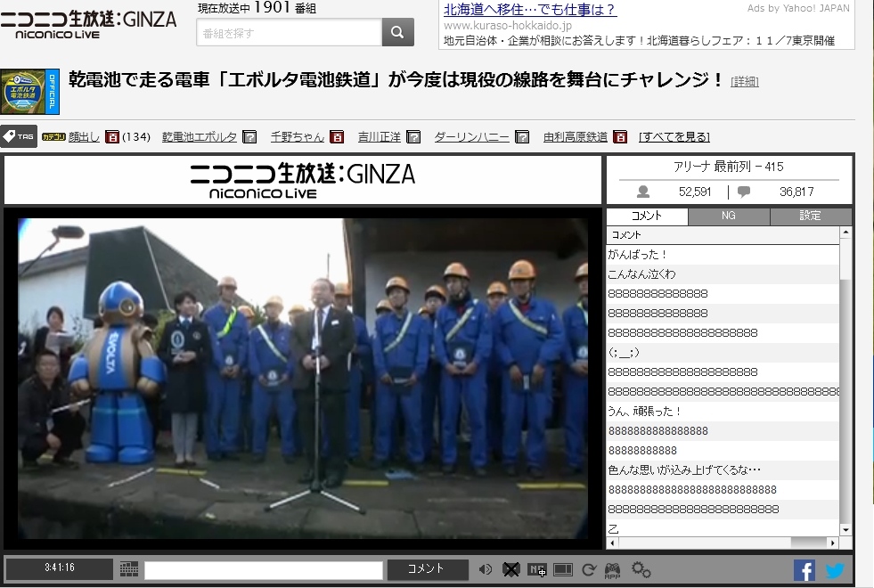874x588 pixels.
Task: Open the dictionary icon beside 由利高原鉄道
Action: [x=620, y=137]
